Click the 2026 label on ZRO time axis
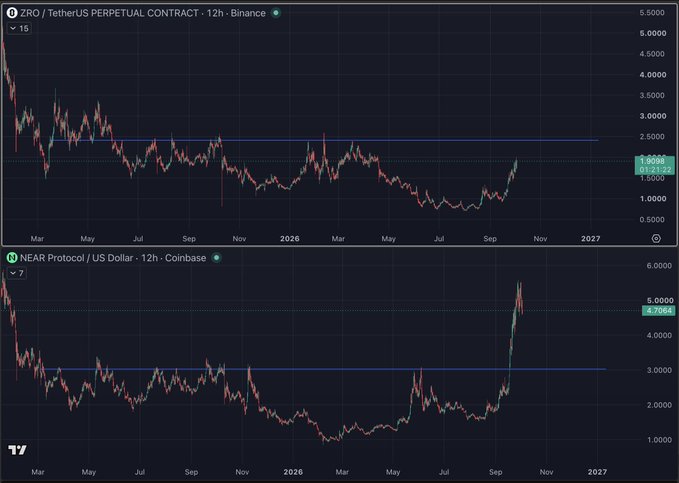 point(290,239)
